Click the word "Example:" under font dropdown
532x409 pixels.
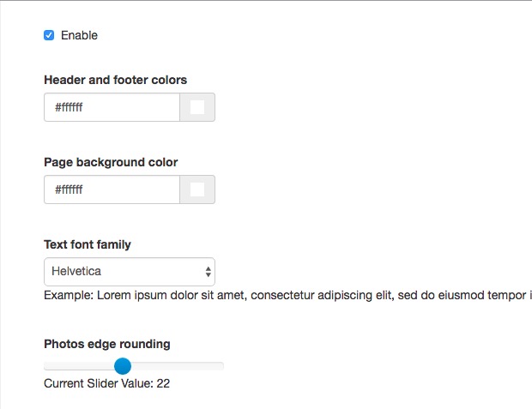tap(69, 296)
